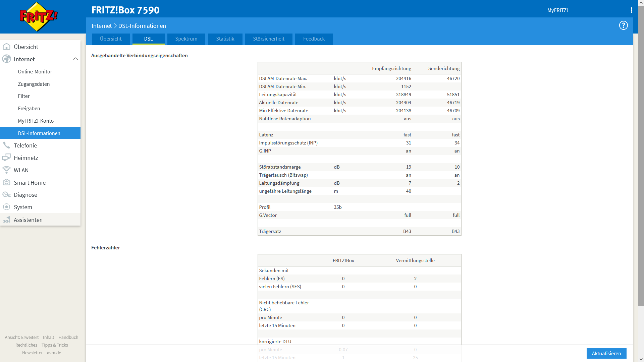This screenshot has width=644, height=362.
Task: Select the Assistenten sidebar icon
Action: tap(7, 220)
